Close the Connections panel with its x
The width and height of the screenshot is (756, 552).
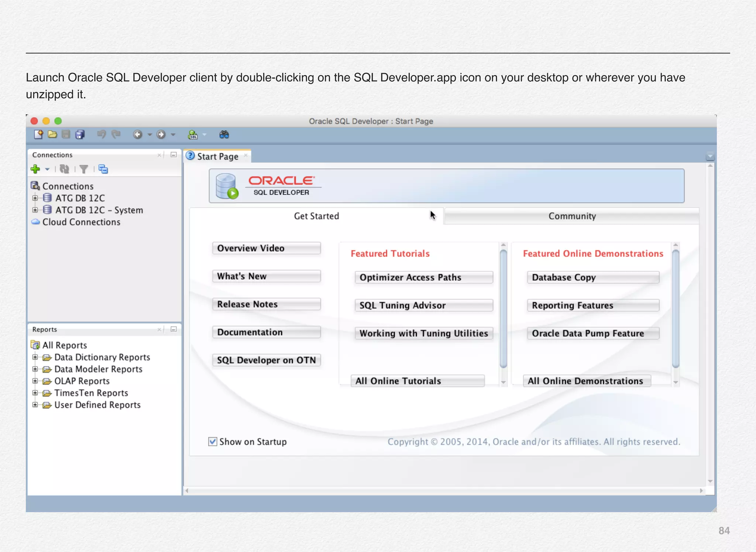[x=159, y=155]
